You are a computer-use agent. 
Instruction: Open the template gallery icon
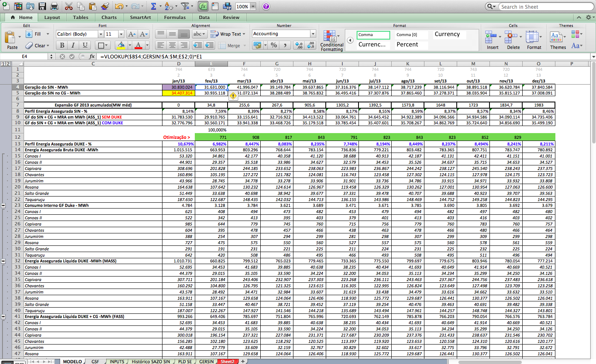coord(18,6)
